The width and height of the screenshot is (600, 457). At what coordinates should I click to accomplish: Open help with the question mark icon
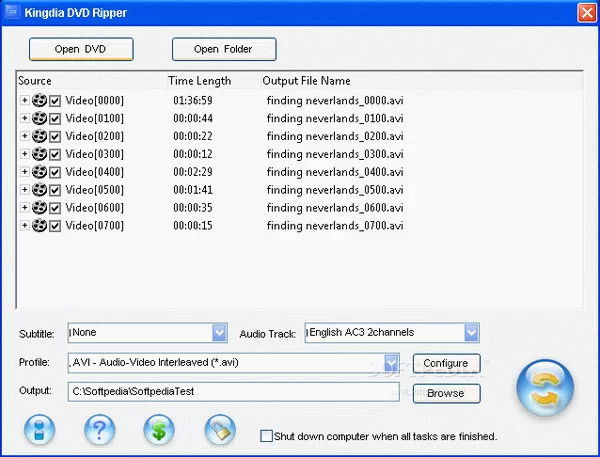coord(99,429)
